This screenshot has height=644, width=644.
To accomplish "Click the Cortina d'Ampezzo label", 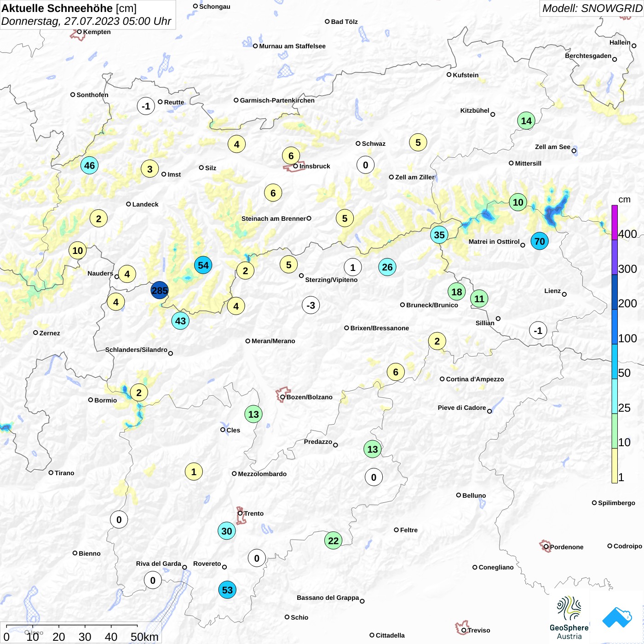I will tap(475, 379).
